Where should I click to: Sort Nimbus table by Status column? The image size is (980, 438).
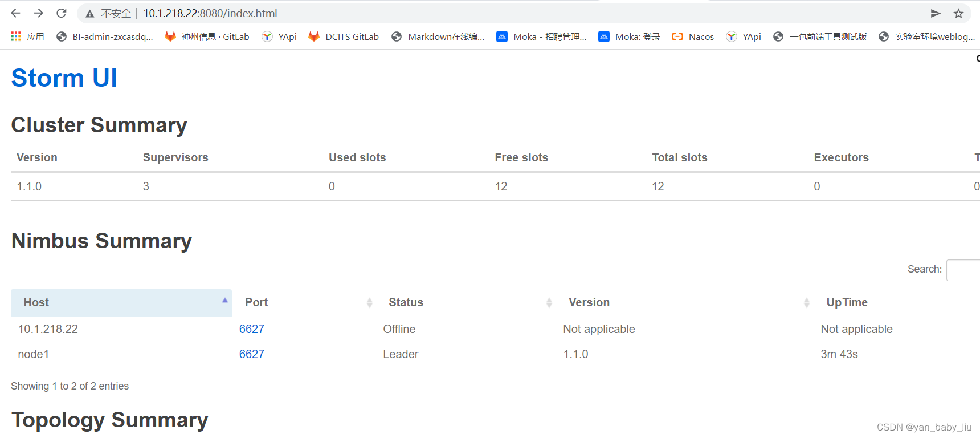click(x=467, y=303)
